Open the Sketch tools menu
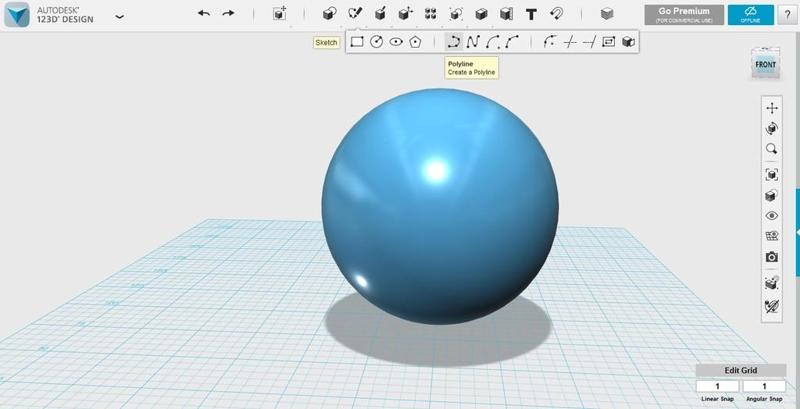Screen dimensions: 800x409 pyautogui.click(x=355, y=14)
